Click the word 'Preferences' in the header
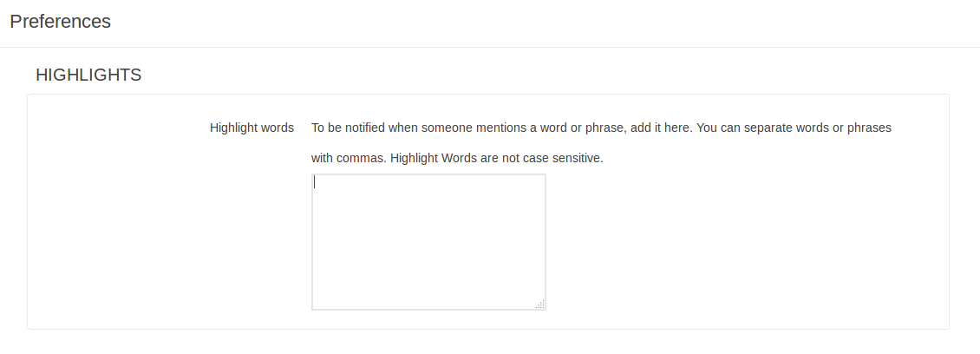 pyautogui.click(x=61, y=22)
